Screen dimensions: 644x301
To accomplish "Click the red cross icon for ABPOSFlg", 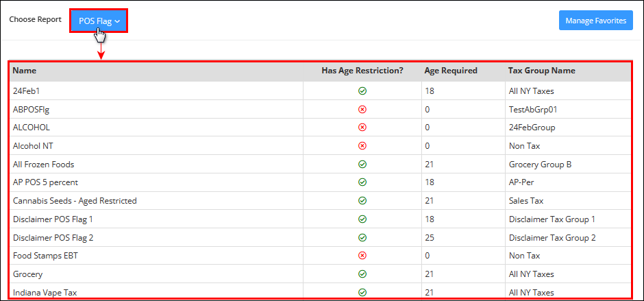I will (362, 110).
